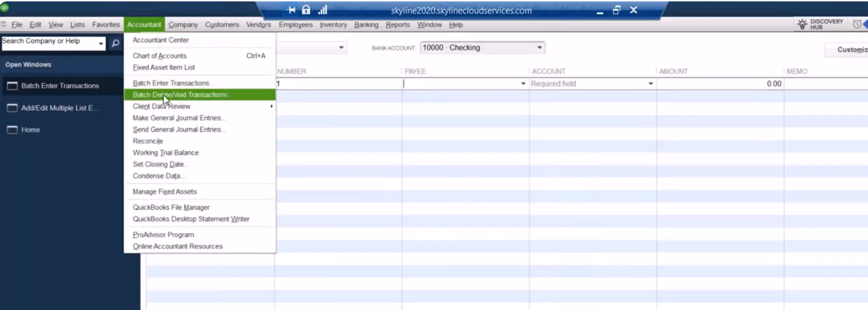The image size is (868, 310).
Task: Select Batch Delete/Void Transactions menu item
Action: tap(181, 95)
